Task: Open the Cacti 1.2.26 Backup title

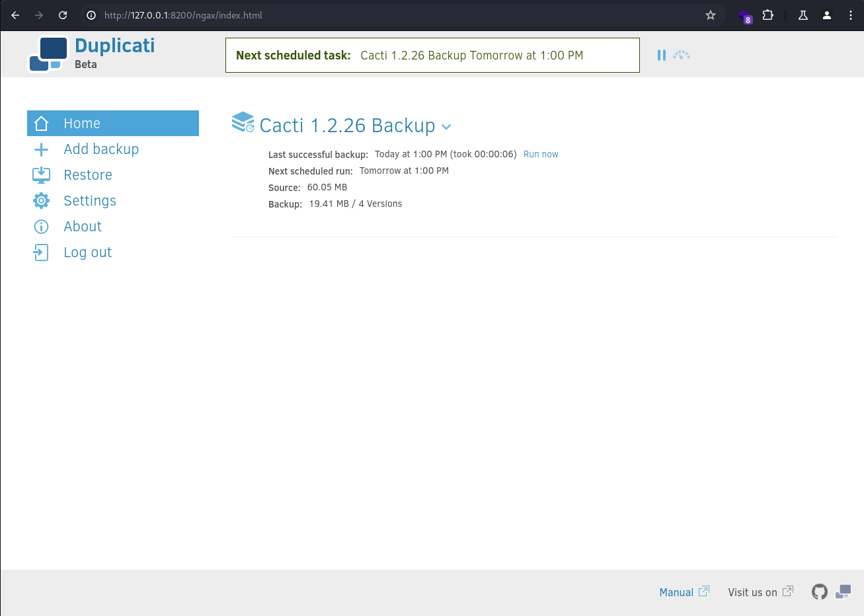Action: (347, 126)
